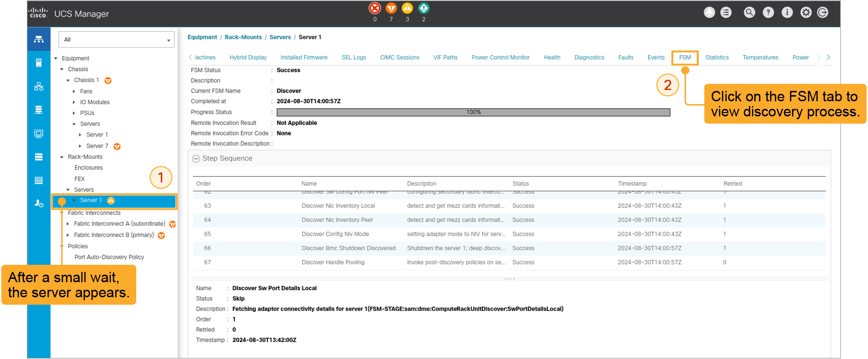868x359 pixels.
Task: Click the red critical faults icon
Action: 375,8
